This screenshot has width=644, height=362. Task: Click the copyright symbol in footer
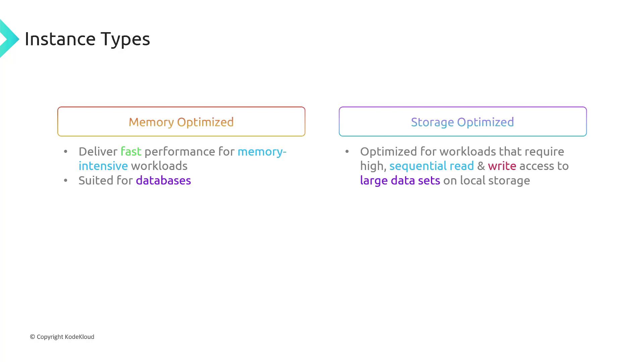point(33,337)
